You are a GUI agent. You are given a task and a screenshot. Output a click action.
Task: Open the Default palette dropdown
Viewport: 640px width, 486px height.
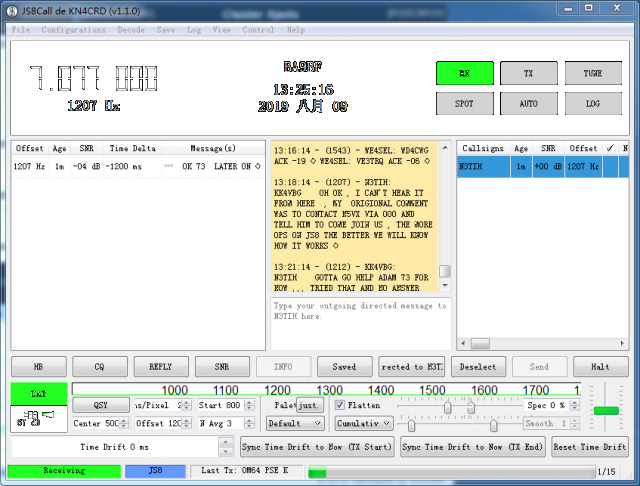coord(295,423)
